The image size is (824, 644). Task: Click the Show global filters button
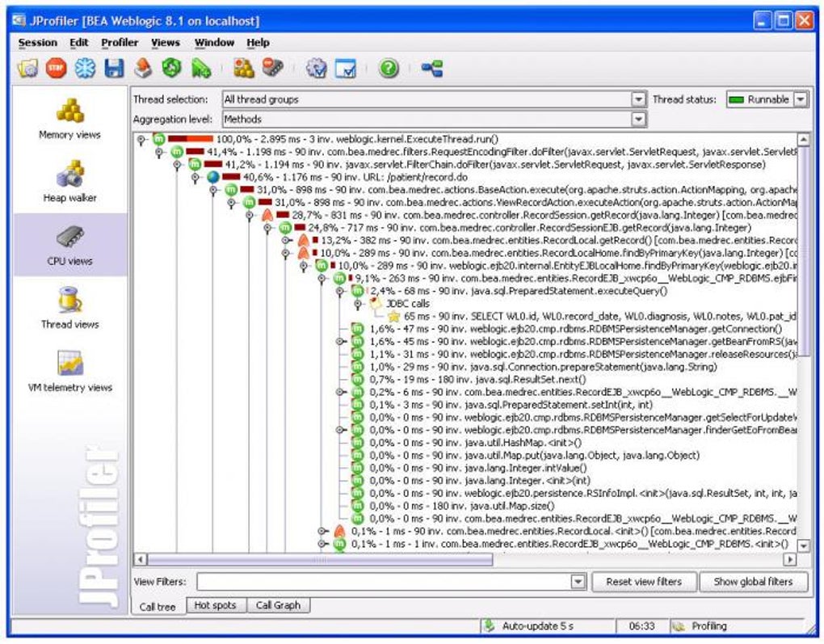click(753, 582)
